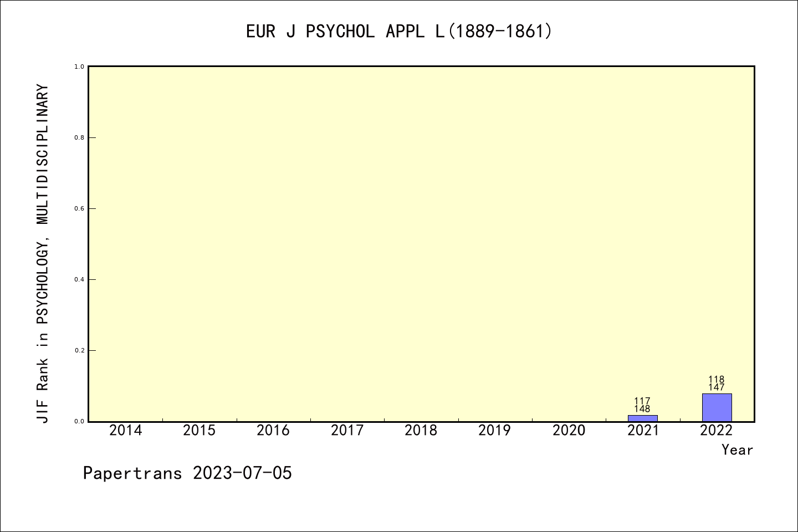Click the 2021 x-axis label

(x=643, y=431)
